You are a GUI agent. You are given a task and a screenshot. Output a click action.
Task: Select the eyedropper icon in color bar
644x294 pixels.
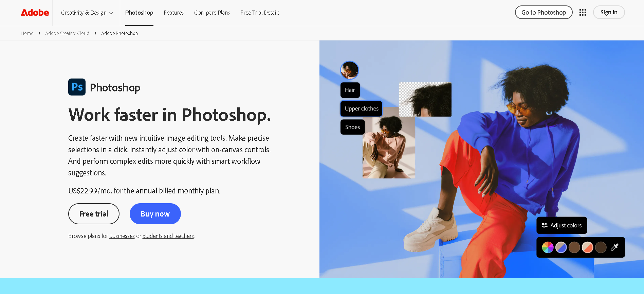click(x=614, y=247)
